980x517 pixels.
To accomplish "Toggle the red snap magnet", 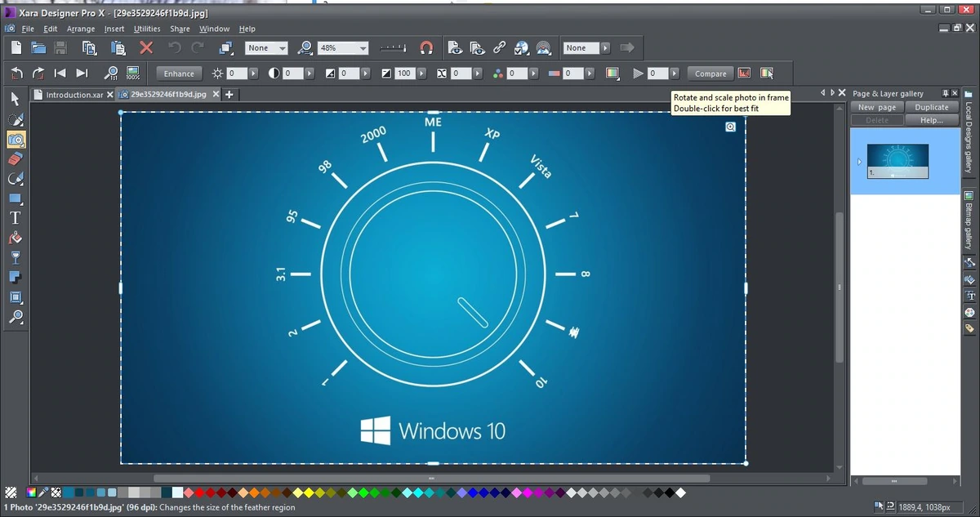I will (425, 48).
